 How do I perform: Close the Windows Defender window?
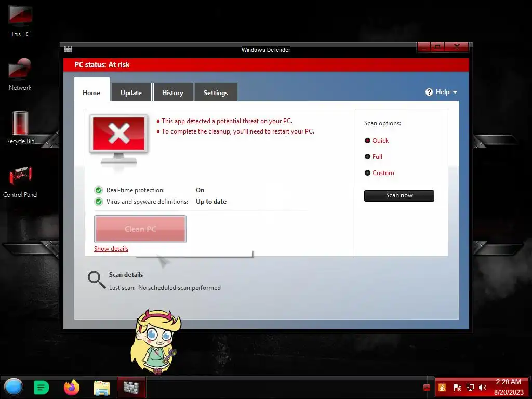point(457,47)
